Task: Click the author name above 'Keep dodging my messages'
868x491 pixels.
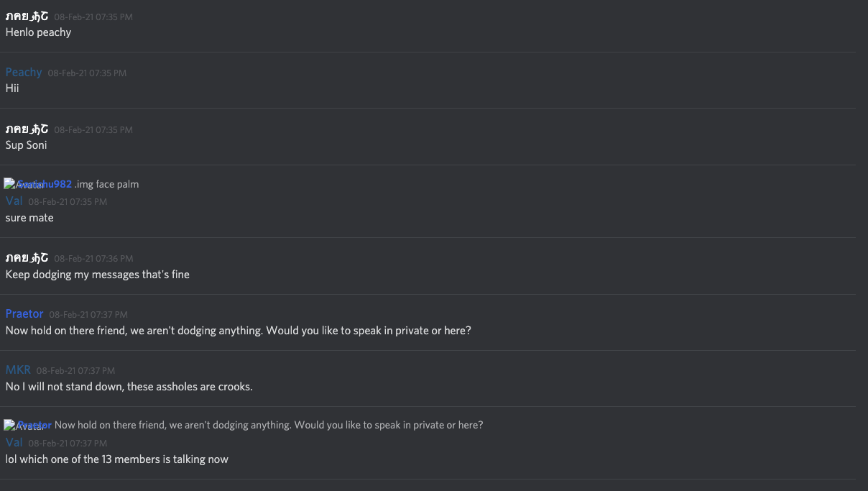Action: tap(27, 257)
